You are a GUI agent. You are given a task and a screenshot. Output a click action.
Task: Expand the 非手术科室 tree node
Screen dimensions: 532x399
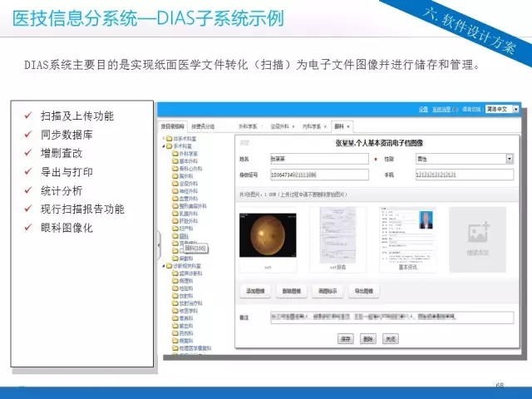click(x=163, y=139)
